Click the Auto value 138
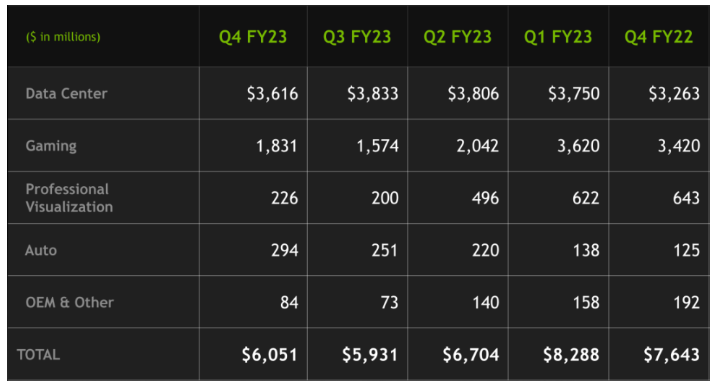 (586, 250)
